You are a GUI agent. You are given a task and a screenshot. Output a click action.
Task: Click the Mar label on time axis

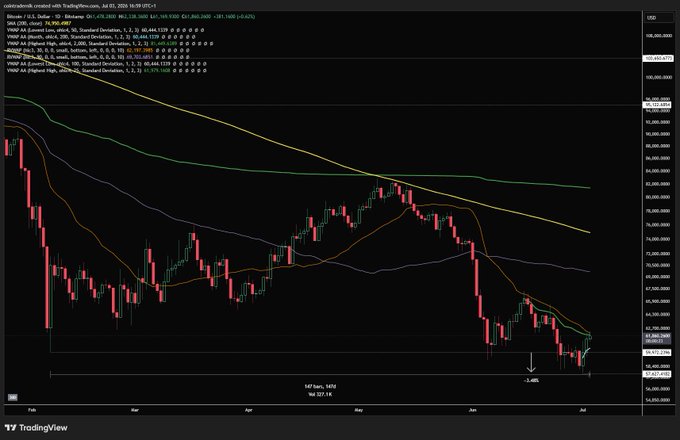tap(135, 410)
